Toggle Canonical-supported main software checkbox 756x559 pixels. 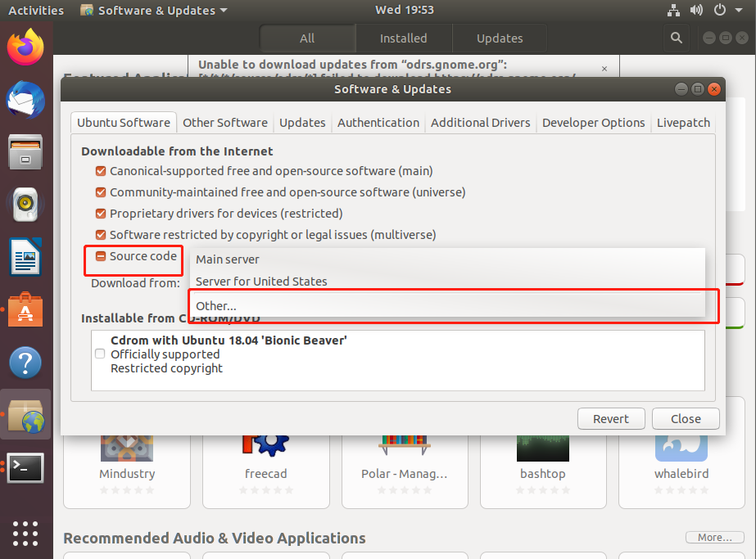pos(101,171)
